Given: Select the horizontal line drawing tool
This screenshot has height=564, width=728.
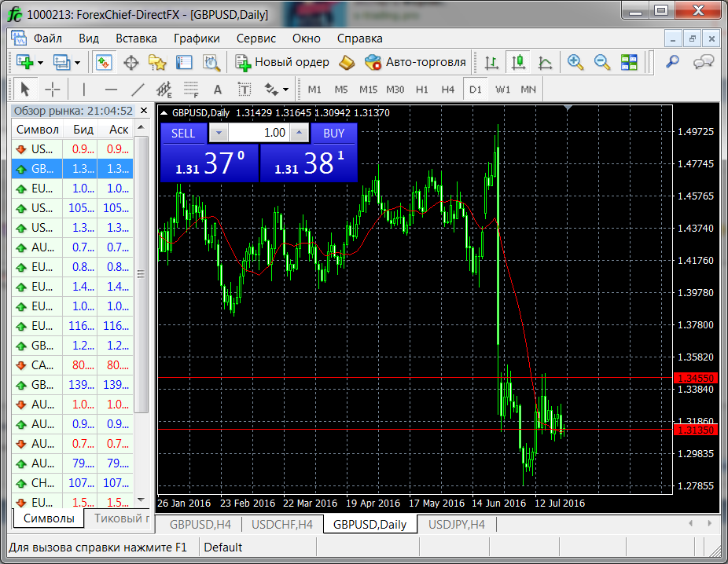Looking at the screenshot, I should click(111, 89).
